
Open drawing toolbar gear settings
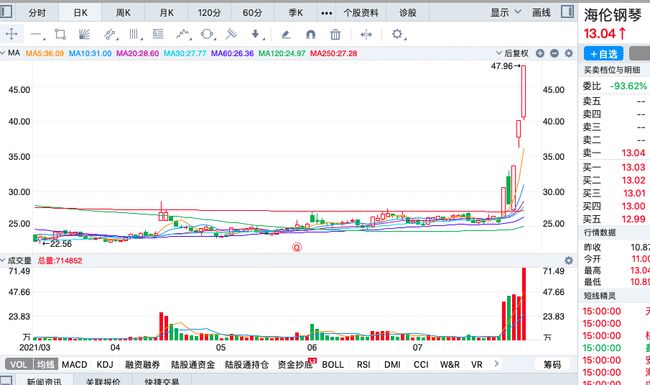click(398, 34)
